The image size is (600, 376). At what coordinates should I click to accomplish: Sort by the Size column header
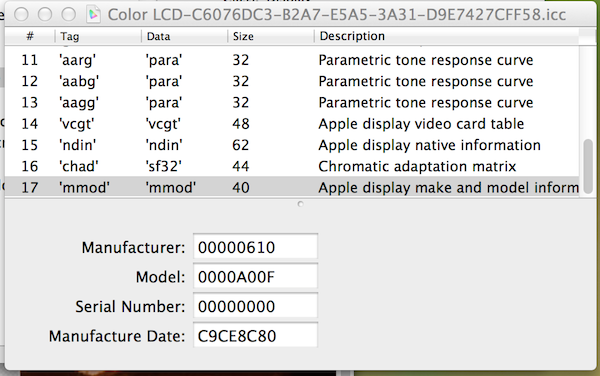pos(271,36)
